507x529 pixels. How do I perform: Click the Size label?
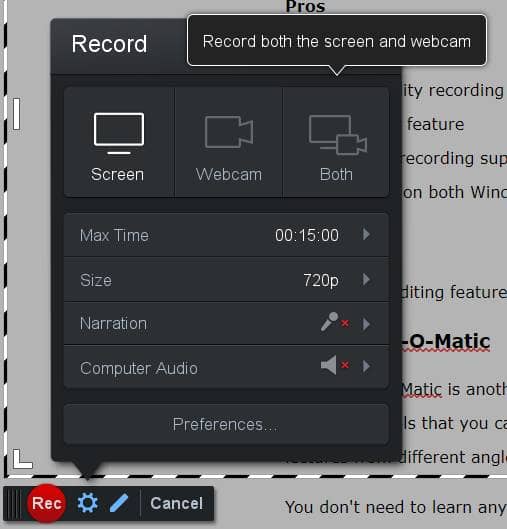[x=96, y=280]
